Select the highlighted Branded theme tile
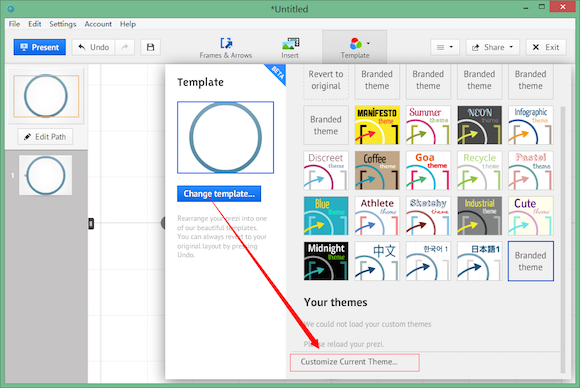This screenshot has width=580, height=388. (x=530, y=261)
